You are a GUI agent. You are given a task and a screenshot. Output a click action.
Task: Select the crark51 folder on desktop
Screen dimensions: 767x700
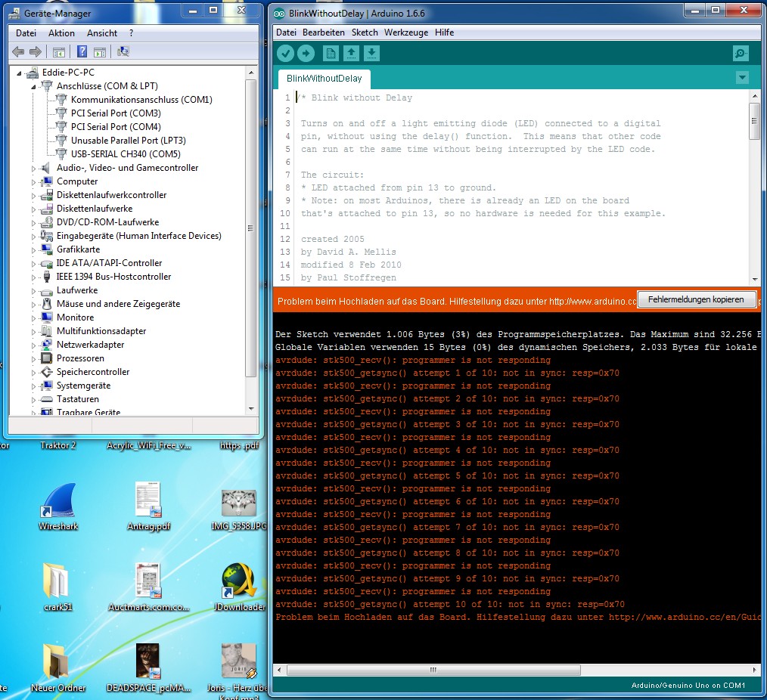point(58,587)
